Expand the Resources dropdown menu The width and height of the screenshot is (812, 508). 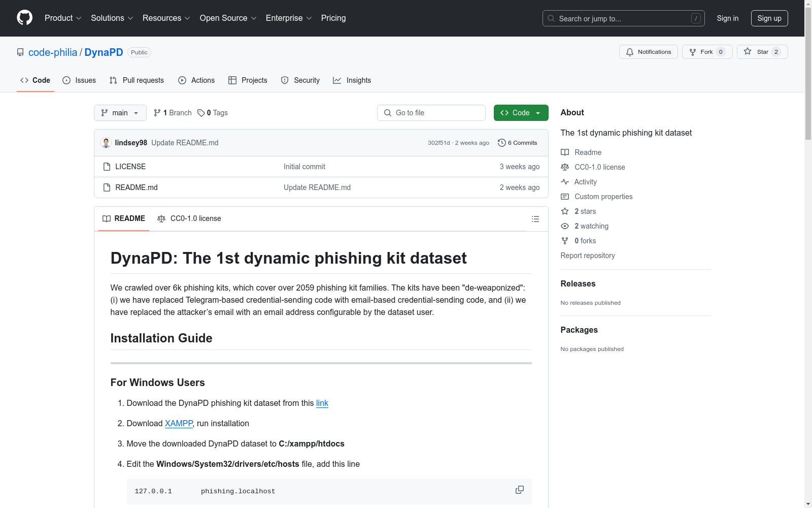point(166,18)
